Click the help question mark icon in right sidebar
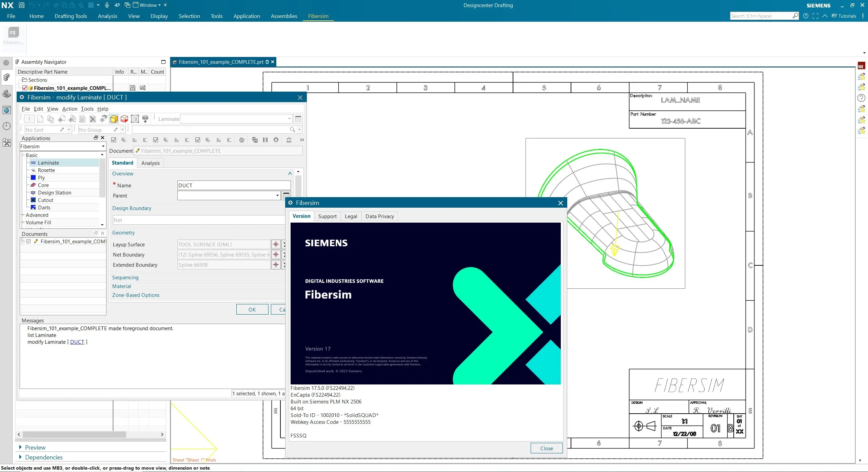Viewport: 868px width, 472px height. click(x=861, y=98)
